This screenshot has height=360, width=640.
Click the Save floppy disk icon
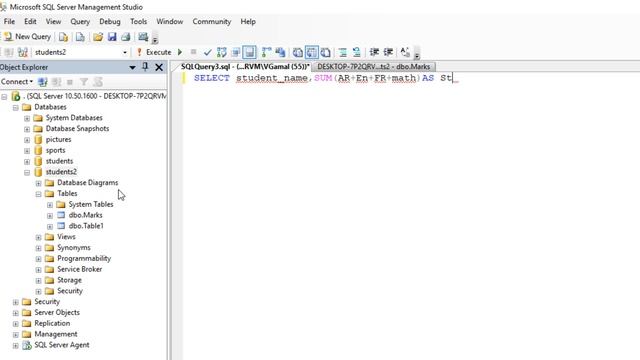(x=112, y=37)
